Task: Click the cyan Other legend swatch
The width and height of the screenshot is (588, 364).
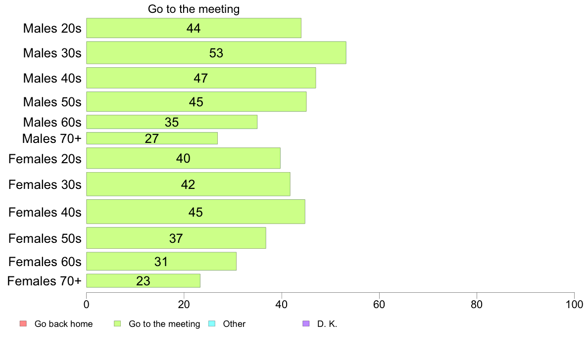Action: (212, 323)
